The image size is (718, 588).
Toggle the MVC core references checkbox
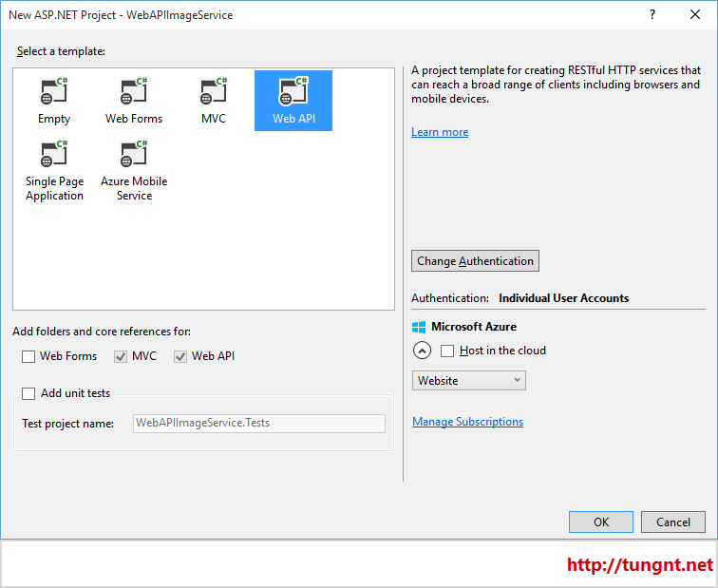pos(121,356)
